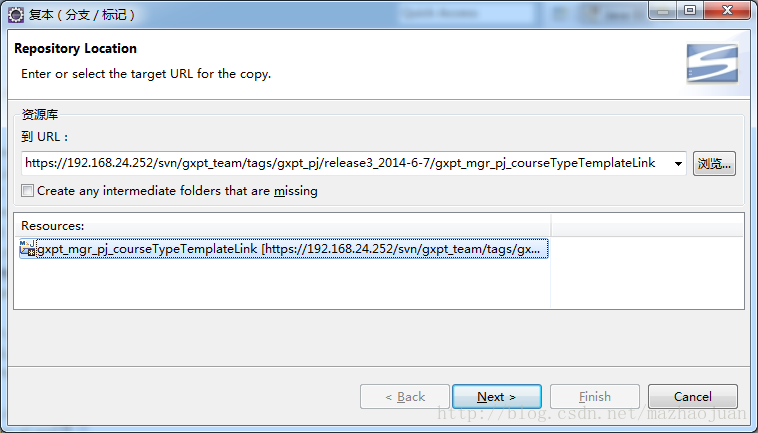Screen dimensions: 758x433
Task: Click the greyed-out < Back button
Action: [405, 397]
